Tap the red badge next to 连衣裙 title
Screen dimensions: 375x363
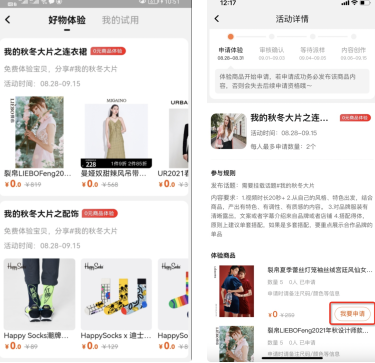click(108, 51)
